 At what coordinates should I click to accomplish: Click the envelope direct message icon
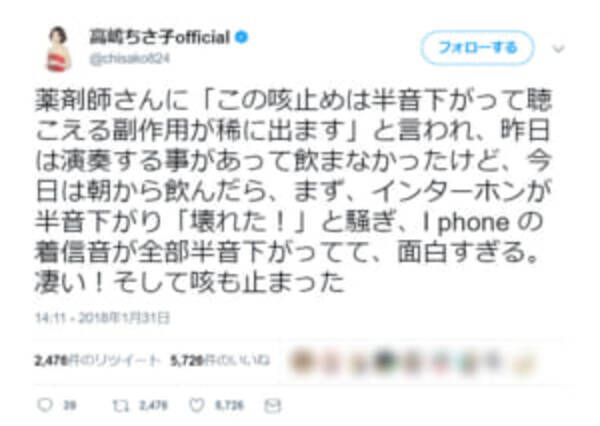coord(272,406)
